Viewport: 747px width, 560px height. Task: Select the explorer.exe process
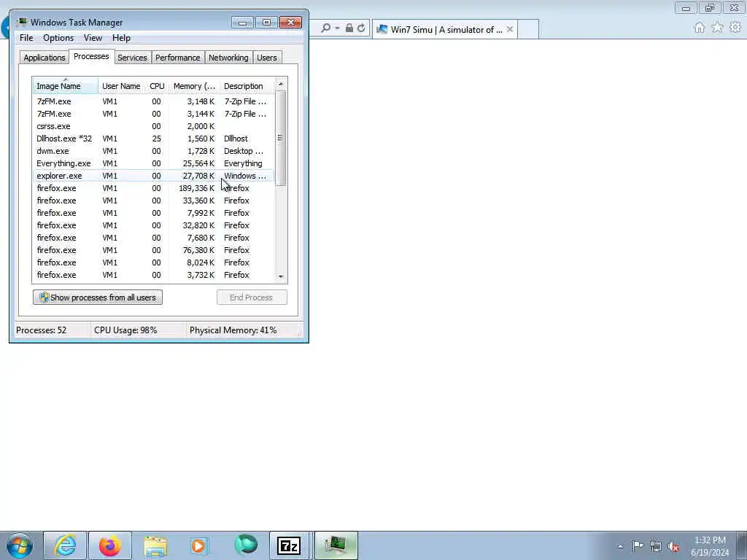tap(153, 176)
